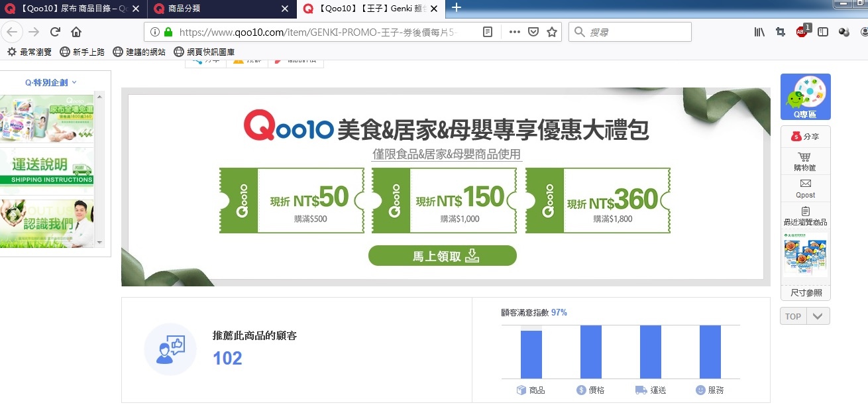Open the 新手上路 bookmark
Image resolution: width=868 pixels, height=407 pixels.
82,52
